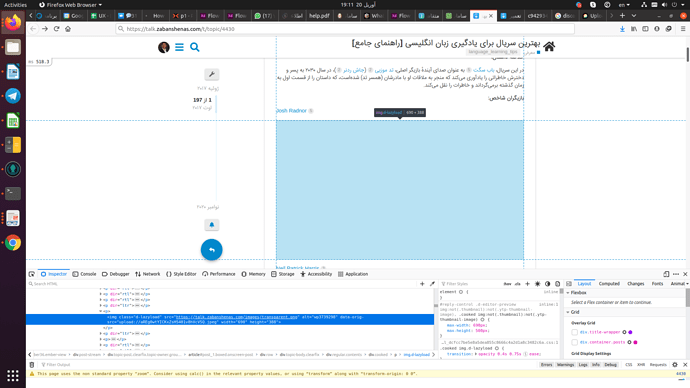
Task: Add a new CSS rule in Rules pane
Action: coord(527,284)
